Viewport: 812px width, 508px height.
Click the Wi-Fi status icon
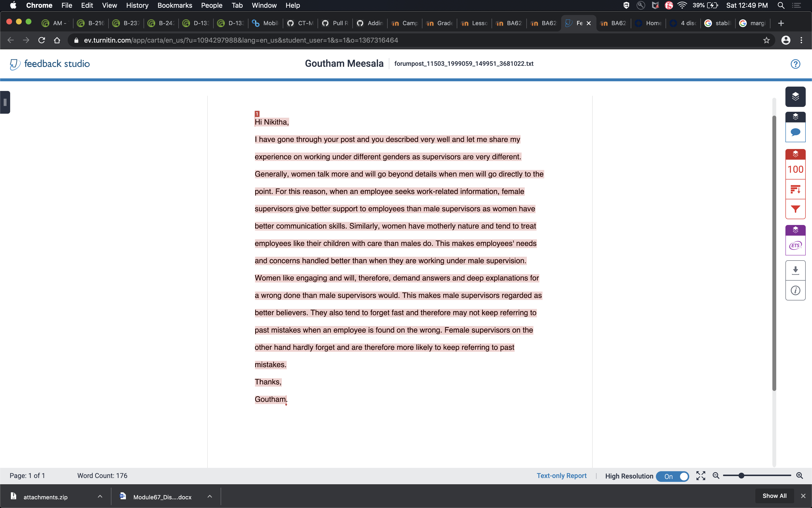(x=682, y=5)
